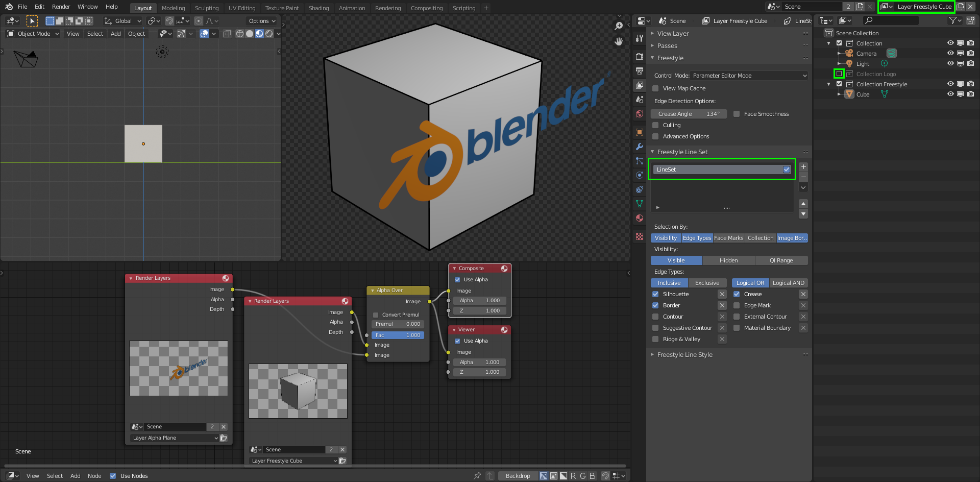The width and height of the screenshot is (980, 482).
Task: Open the Scene properties tab
Action: 640,100
